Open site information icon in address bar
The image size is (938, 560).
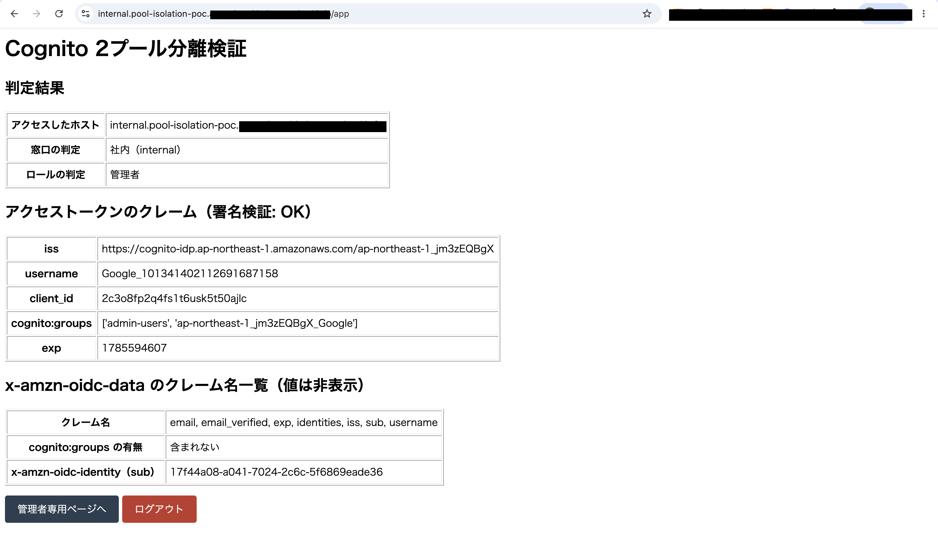86,14
